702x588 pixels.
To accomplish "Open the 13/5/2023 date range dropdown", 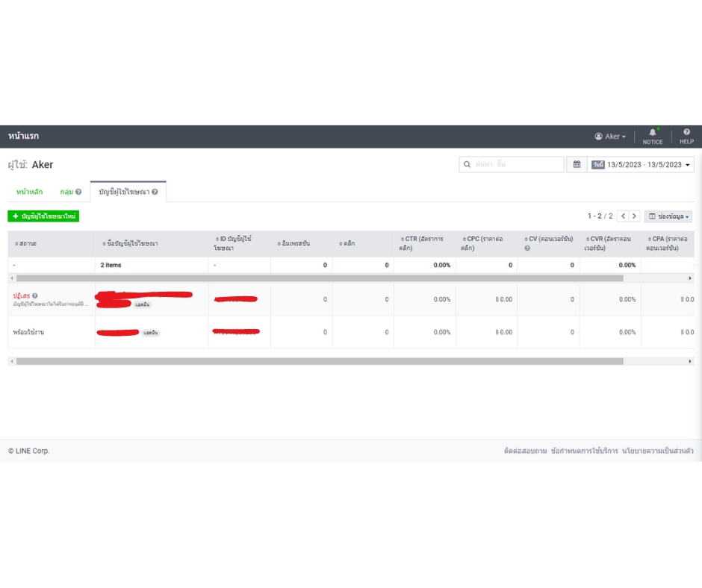I will [641, 165].
